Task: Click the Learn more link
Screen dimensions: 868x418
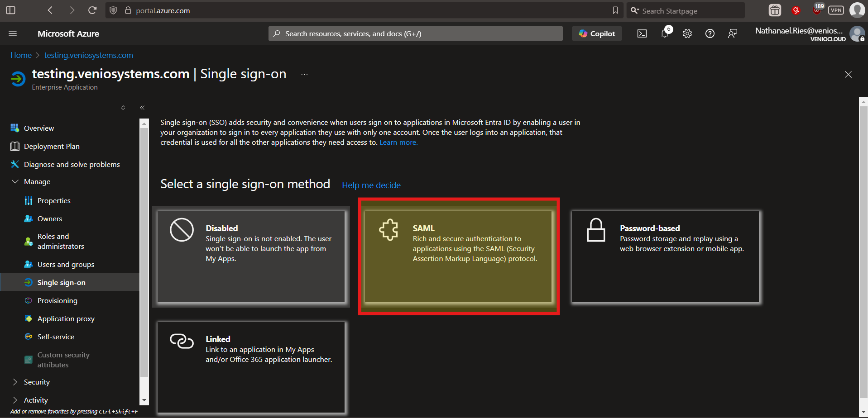Action: (x=398, y=142)
